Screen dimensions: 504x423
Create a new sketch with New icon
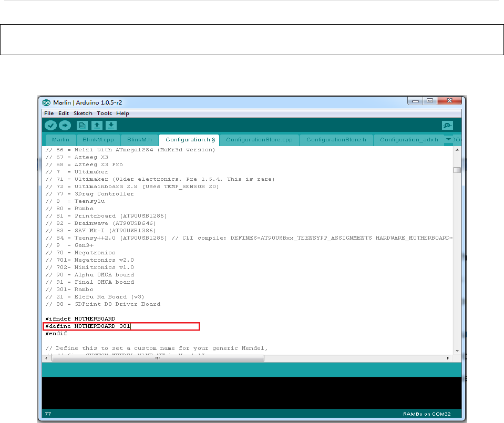tap(83, 126)
